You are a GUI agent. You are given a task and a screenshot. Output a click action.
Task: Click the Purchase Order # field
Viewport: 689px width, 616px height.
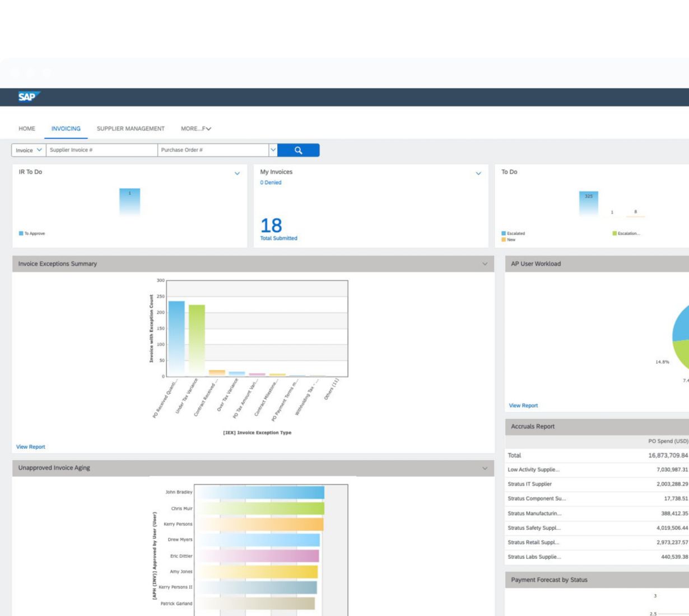[213, 150]
